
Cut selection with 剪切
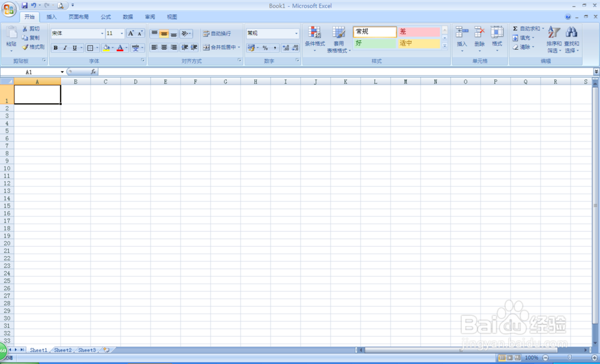[31, 29]
